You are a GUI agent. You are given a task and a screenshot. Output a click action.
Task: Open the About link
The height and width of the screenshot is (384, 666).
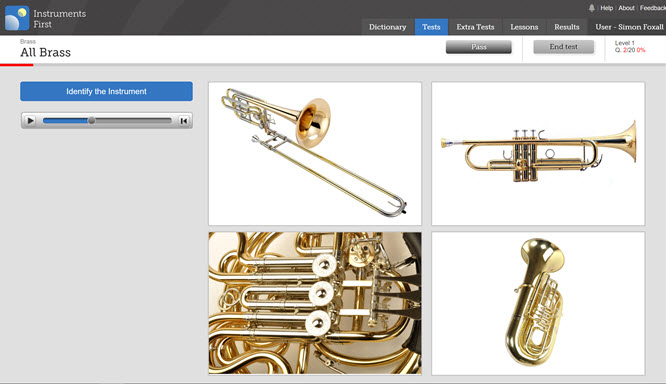point(626,8)
